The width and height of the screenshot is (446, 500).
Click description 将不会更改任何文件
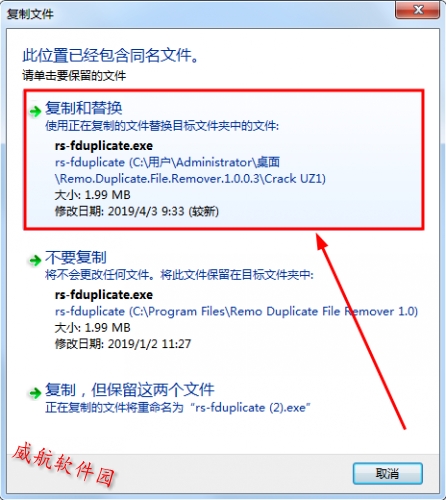point(179,275)
